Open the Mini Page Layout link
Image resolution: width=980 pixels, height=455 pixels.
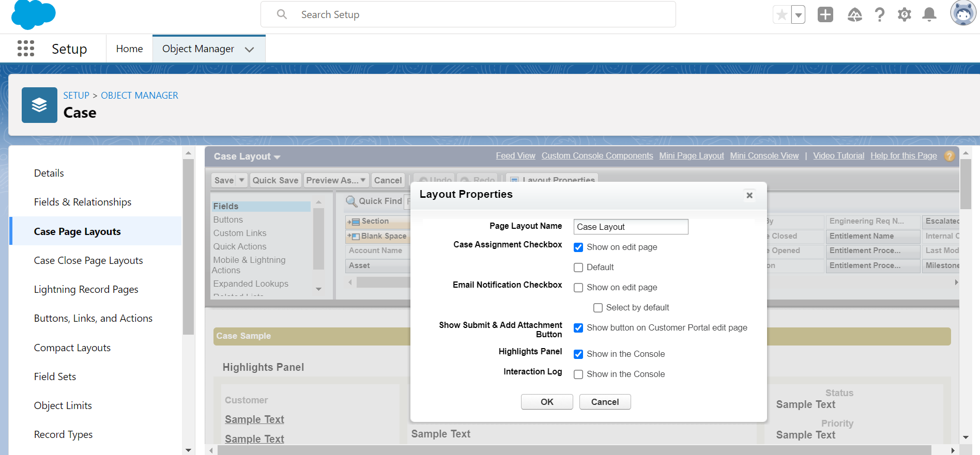(692, 156)
